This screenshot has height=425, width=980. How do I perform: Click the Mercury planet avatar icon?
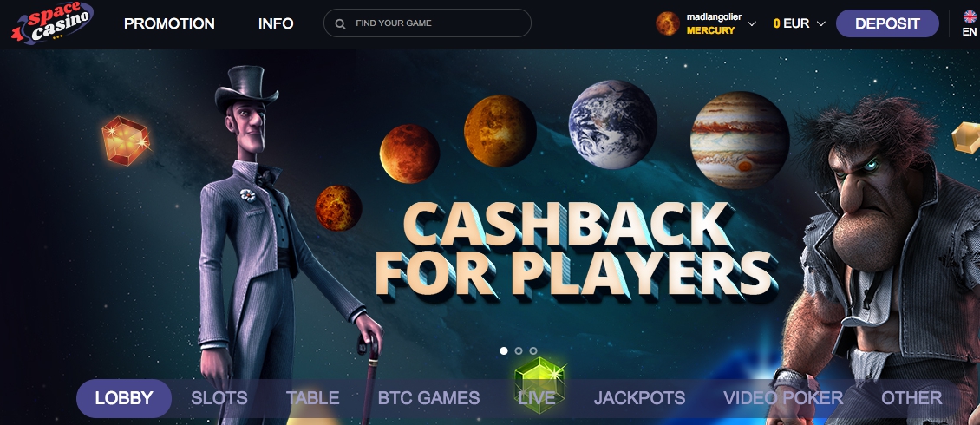click(x=668, y=23)
